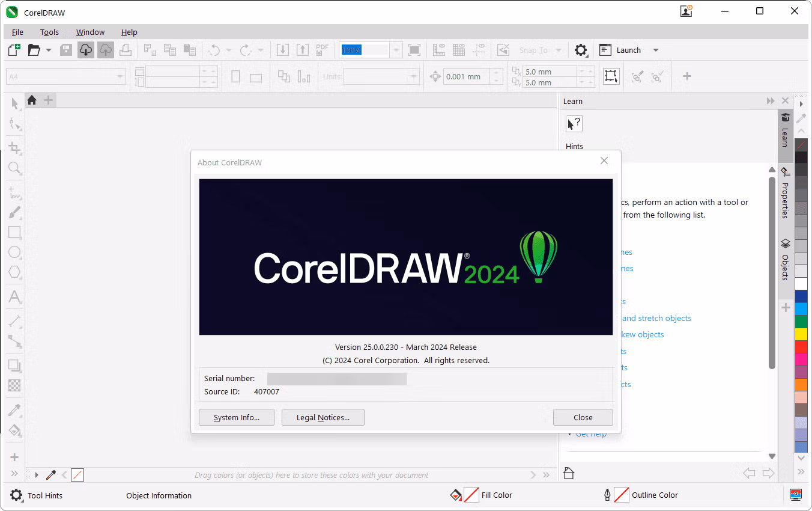
Task: Select the Polygon tool
Action: (x=15, y=272)
